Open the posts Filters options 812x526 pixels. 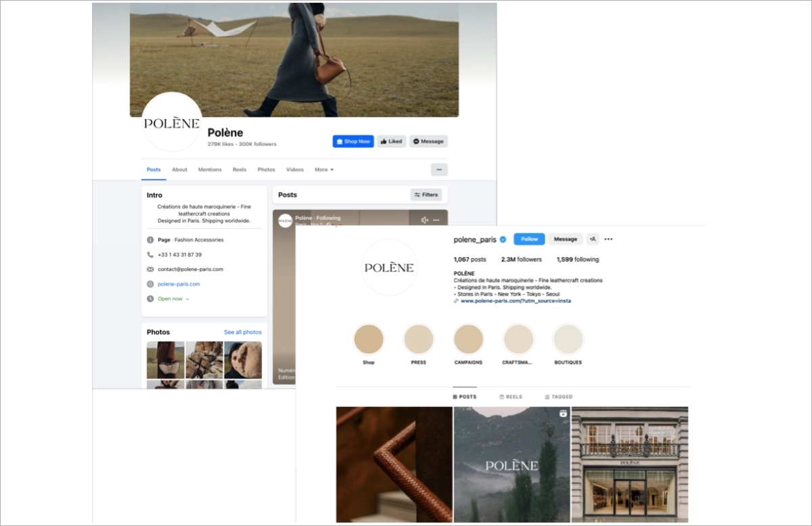(x=426, y=195)
